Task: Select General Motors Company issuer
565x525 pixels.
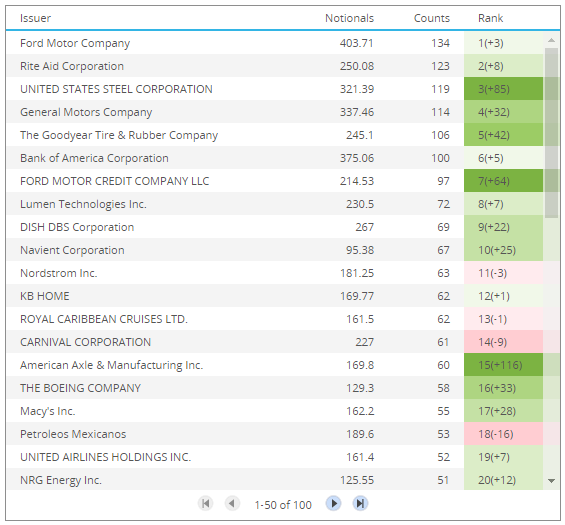Action: tap(86, 112)
